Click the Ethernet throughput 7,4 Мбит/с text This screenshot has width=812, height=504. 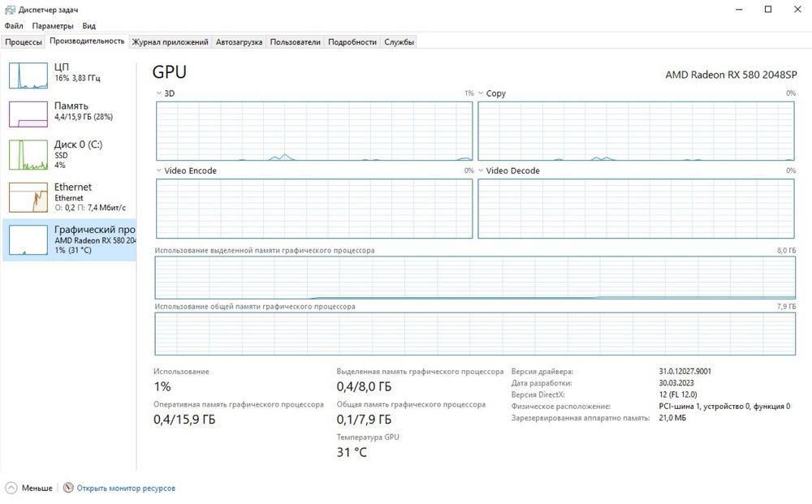[106, 208]
